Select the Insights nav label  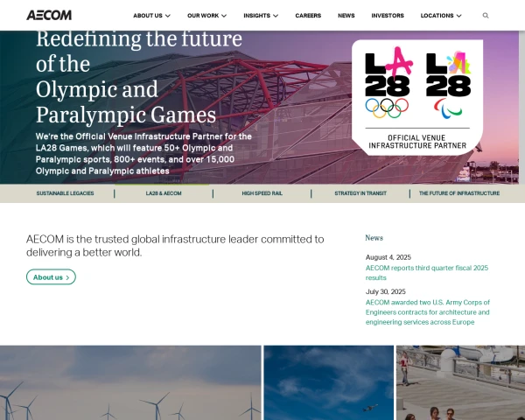[x=256, y=16]
